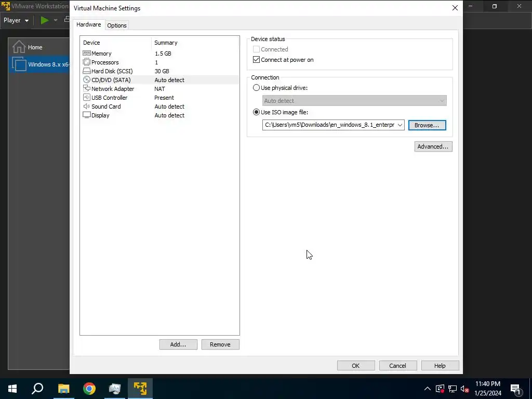532x399 pixels.
Task: Select the Hard Disk (SCSI) icon
Action: click(87, 71)
